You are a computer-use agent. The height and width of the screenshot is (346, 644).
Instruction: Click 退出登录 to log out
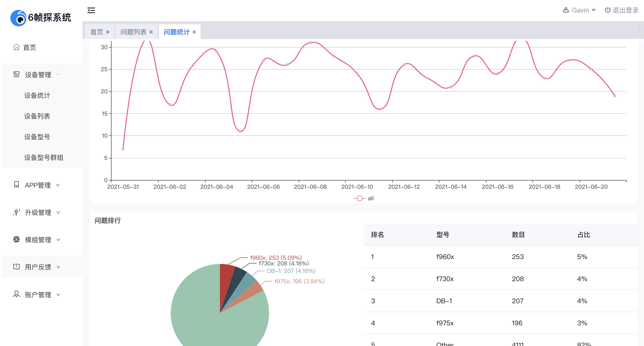point(625,10)
